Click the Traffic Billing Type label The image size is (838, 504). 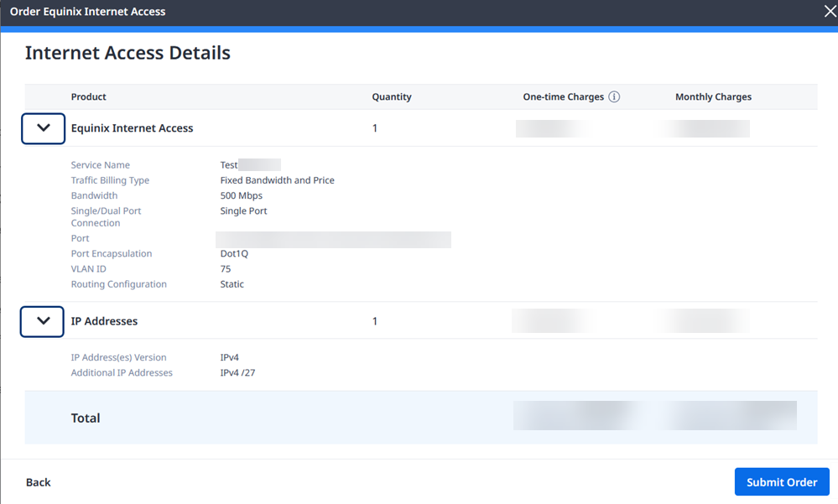(x=110, y=180)
